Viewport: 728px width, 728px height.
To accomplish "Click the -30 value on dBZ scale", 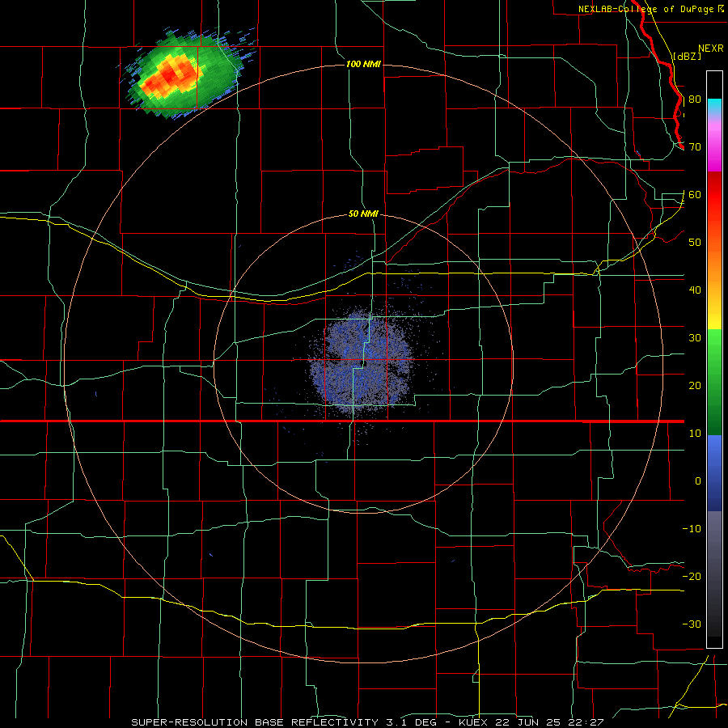I will (x=692, y=624).
